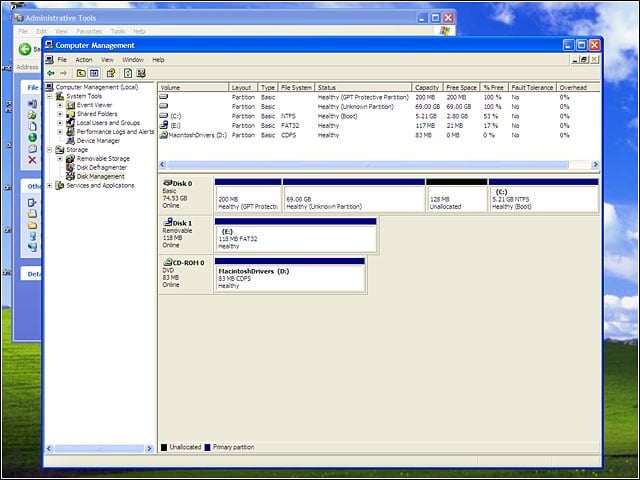Expand the Services and Applications node
Viewport: 640px width, 480px height.
point(49,186)
